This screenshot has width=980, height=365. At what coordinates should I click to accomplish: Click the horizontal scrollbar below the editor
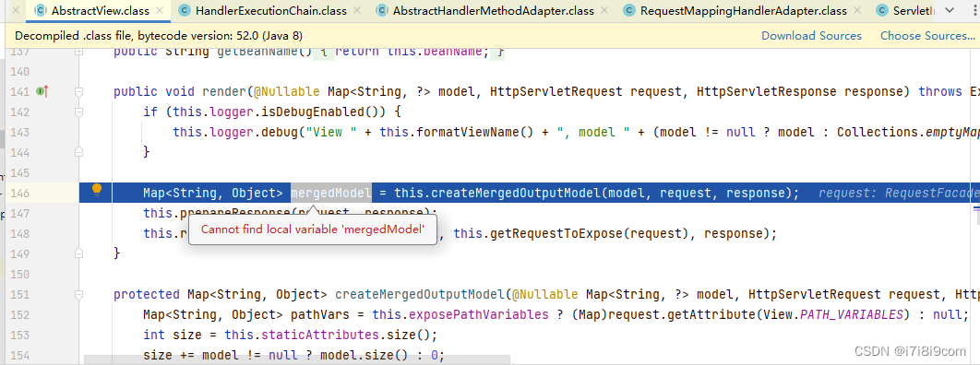pyautogui.click(x=297, y=360)
